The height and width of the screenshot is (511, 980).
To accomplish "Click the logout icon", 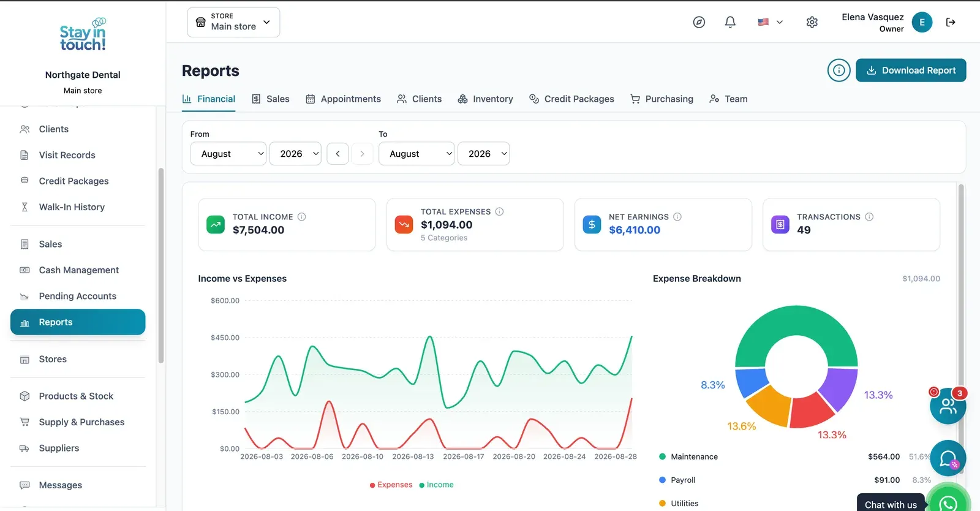I will tap(951, 22).
